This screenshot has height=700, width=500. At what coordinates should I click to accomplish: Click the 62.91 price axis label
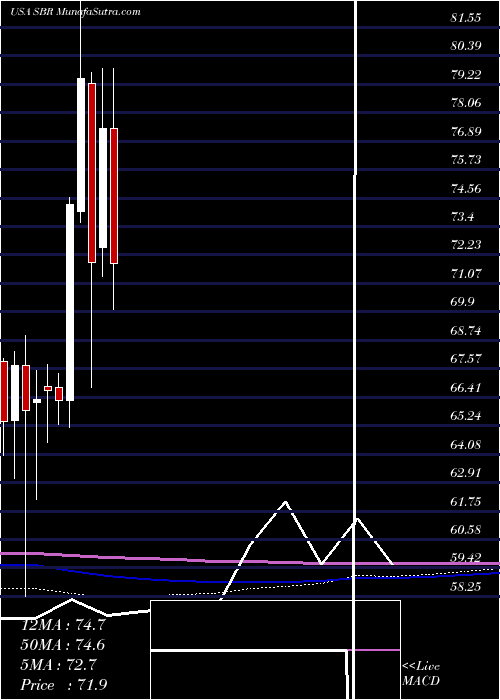point(466,473)
